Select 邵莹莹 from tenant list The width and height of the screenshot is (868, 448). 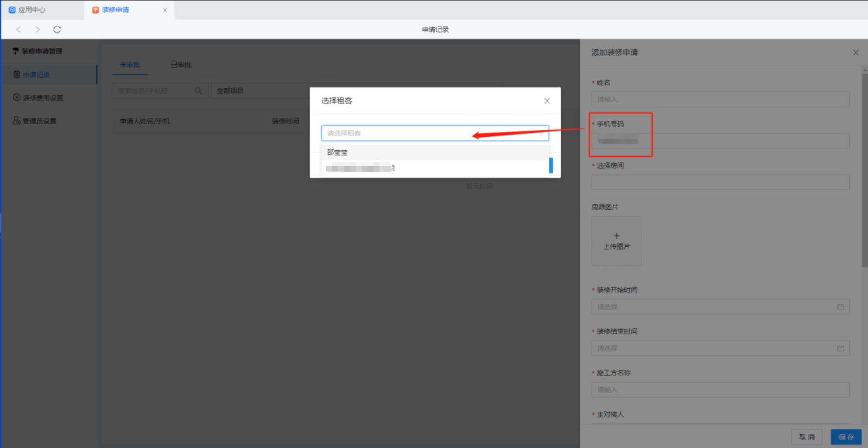pos(337,152)
